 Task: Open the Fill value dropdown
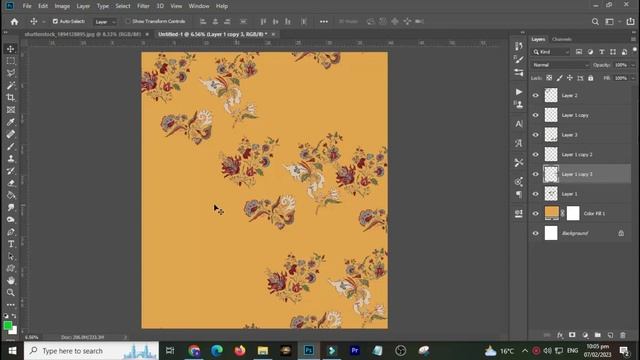(633, 78)
